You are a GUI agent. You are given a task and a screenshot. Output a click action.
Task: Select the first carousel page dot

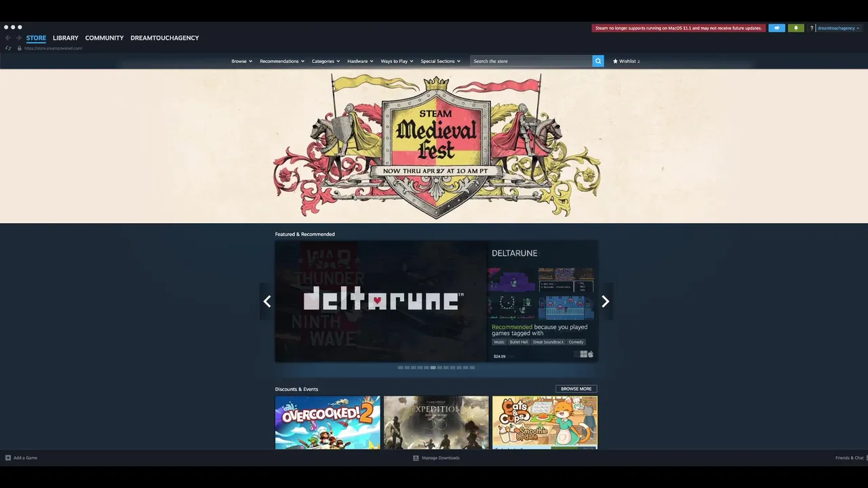click(x=400, y=367)
